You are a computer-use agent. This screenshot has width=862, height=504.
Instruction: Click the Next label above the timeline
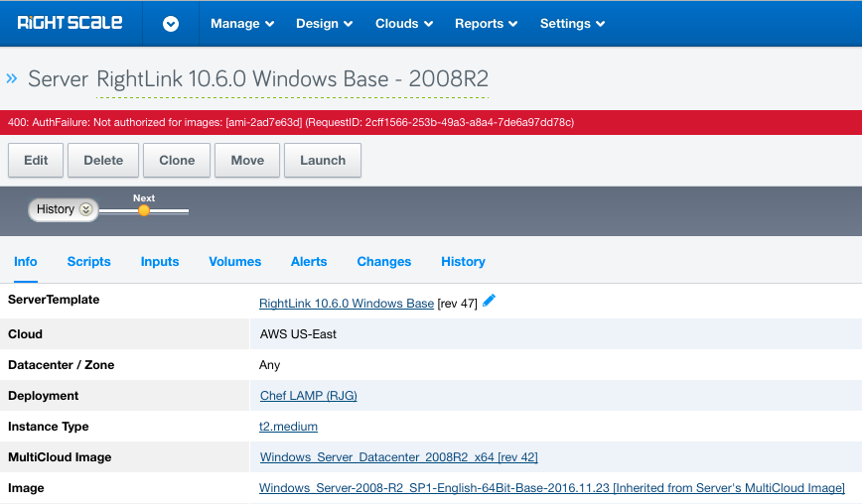pos(144,198)
